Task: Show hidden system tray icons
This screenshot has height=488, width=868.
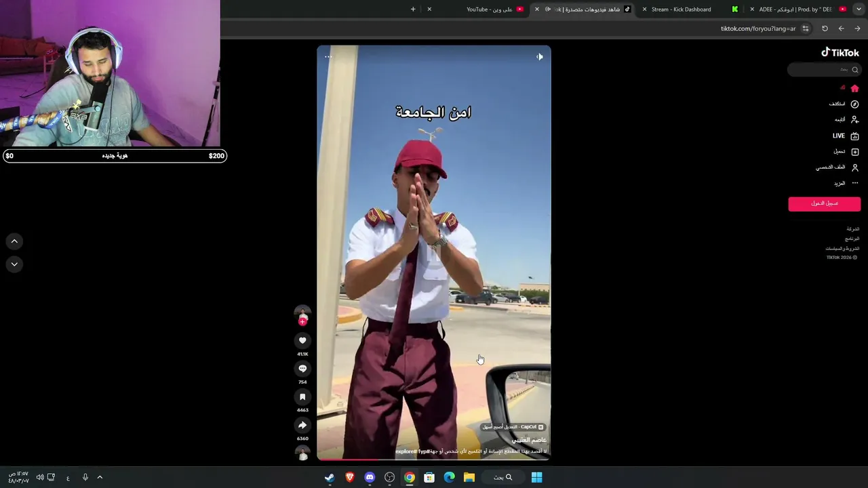Action: (100, 477)
